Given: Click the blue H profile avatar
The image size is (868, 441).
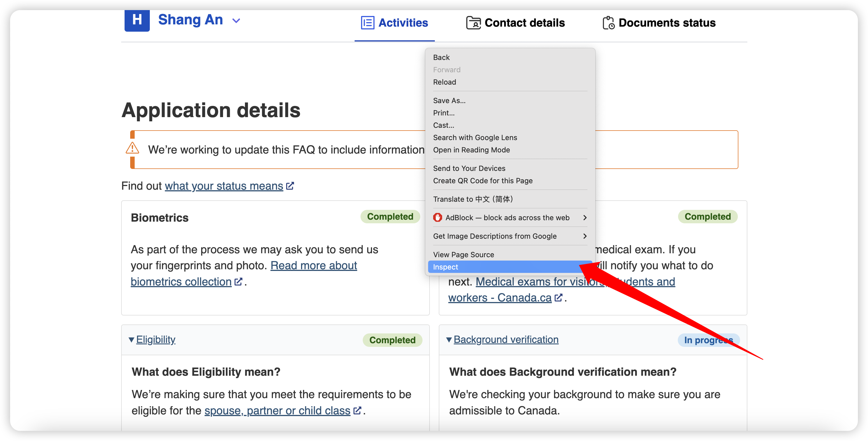Looking at the screenshot, I should click(137, 20).
